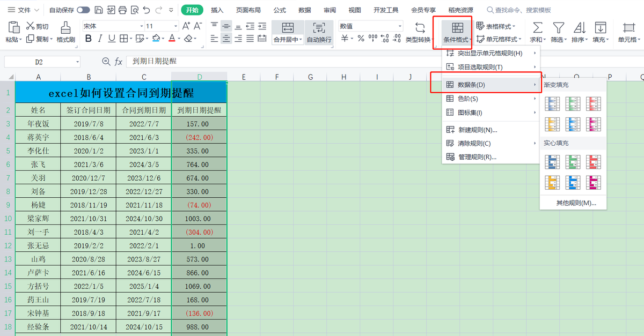Screen dimensions: 644x336
Task: Open the number format 数值 dropdown
Action: [400, 26]
